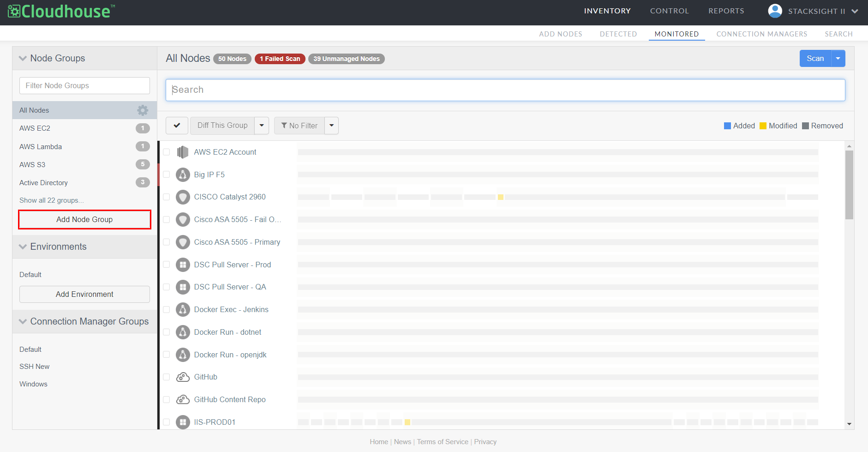Click the GitHub cloud icon
The width and height of the screenshot is (868, 452).
point(183,377)
